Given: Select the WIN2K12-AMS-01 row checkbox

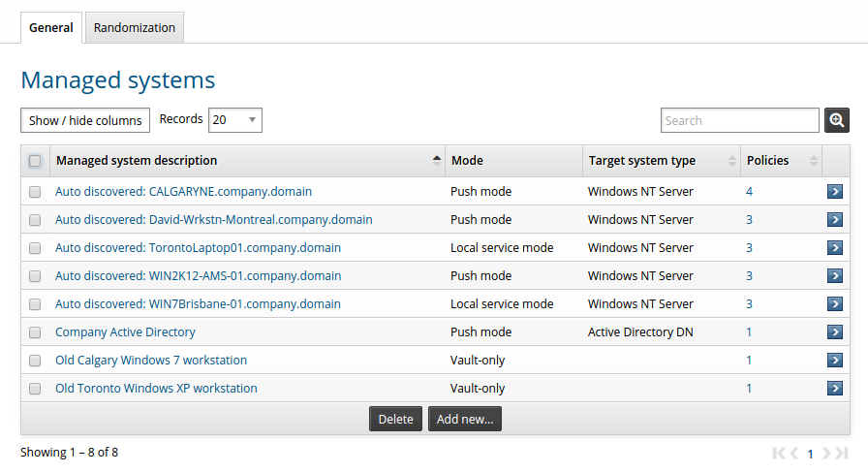Looking at the screenshot, I should tap(35, 276).
